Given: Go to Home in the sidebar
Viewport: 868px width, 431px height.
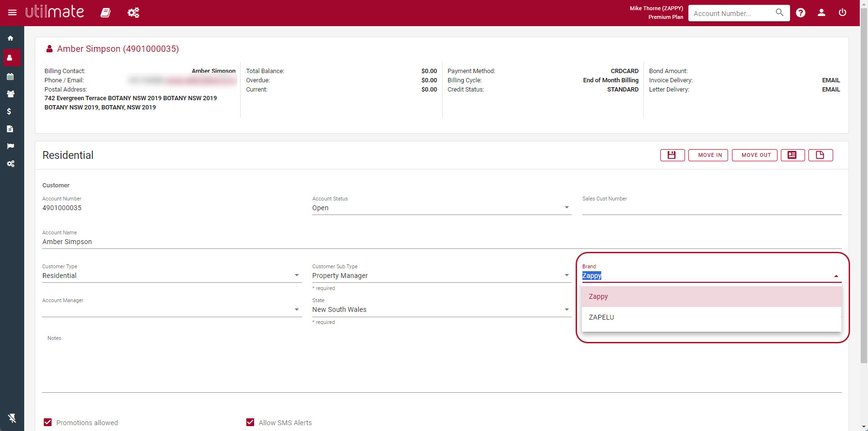Looking at the screenshot, I should [x=10, y=38].
